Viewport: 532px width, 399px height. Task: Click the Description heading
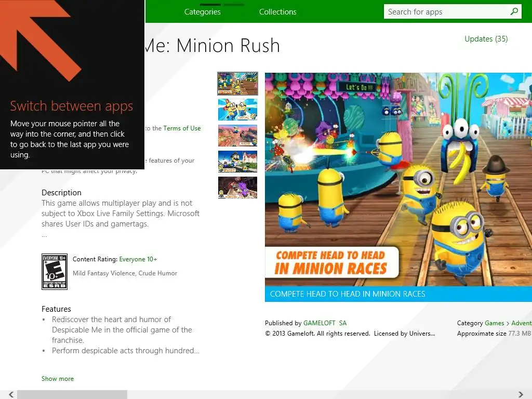click(x=61, y=193)
